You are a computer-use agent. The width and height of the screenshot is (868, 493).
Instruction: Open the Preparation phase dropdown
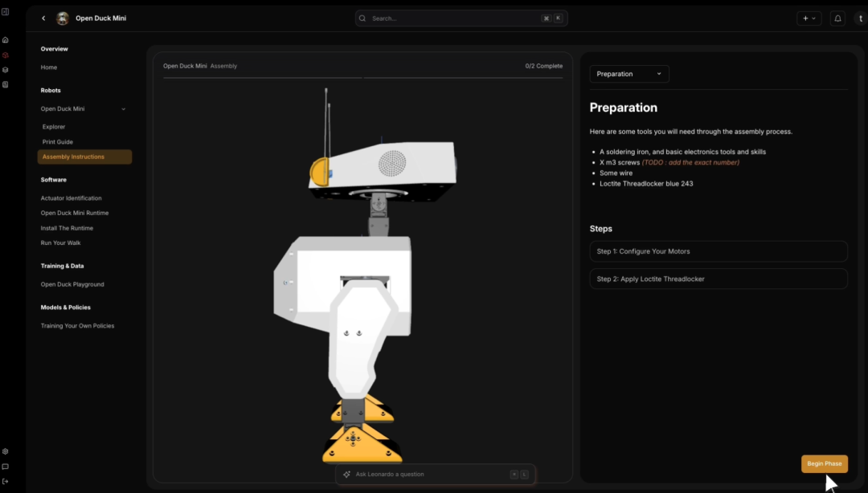point(629,74)
